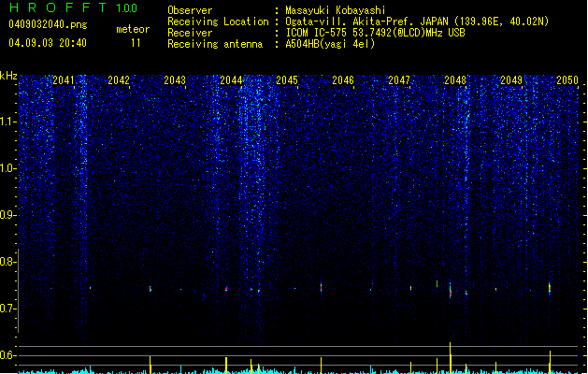The height and width of the screenshot is (374, 588).
Task: Click the Receiver label
Action: click(x=190, y=33)
